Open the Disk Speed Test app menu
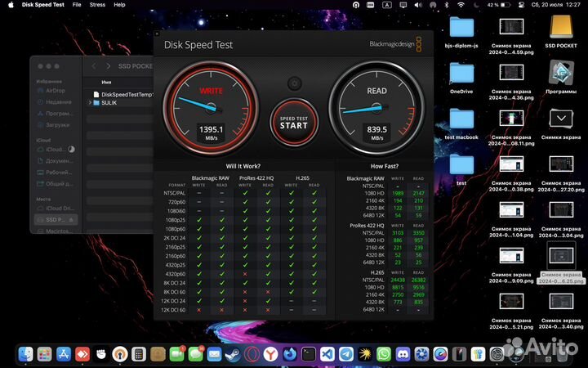588x368 pixels. [x=43, y=5]
